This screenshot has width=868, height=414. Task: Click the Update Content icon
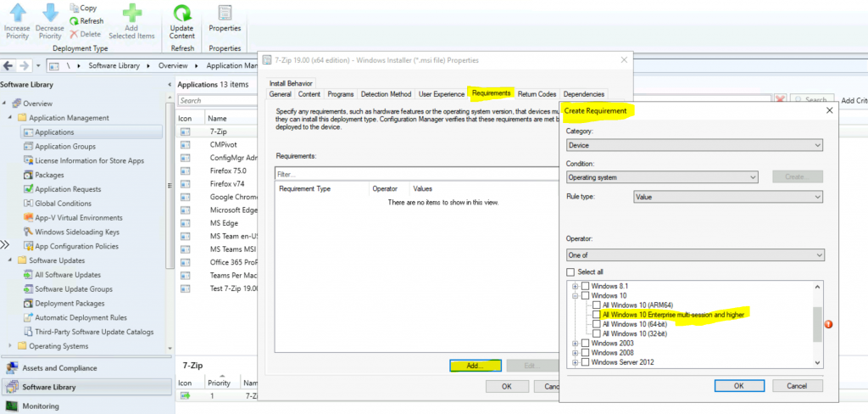(x=182, y=12)
